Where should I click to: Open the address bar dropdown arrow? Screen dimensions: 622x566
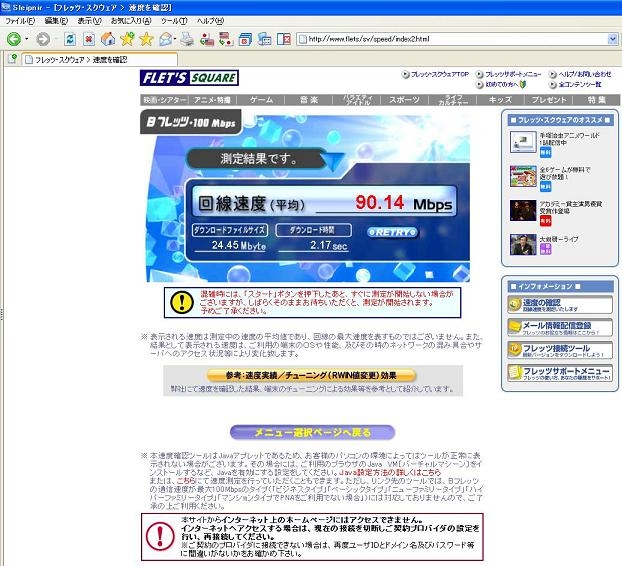click(x=613, y=39)
